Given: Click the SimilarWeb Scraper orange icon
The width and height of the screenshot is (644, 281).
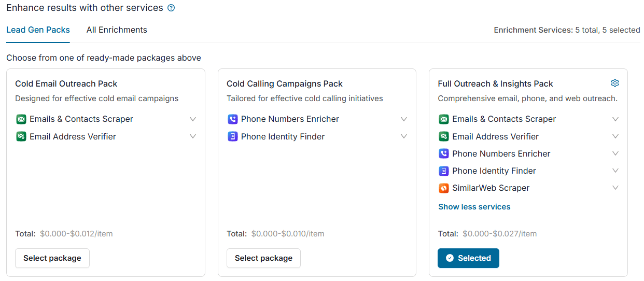Looking at the screenshot, I should click(x=444, y=188).
